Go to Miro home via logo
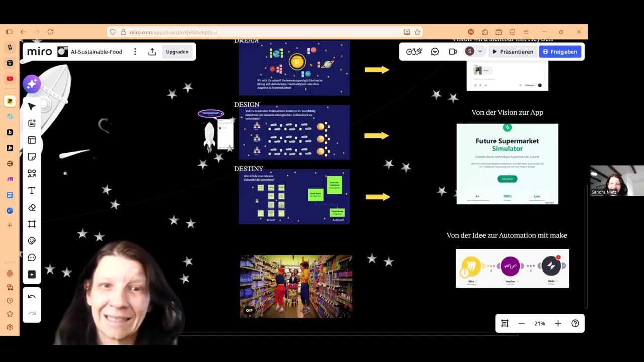The height and width of the screenshot is (362, 644). [39, 52]
